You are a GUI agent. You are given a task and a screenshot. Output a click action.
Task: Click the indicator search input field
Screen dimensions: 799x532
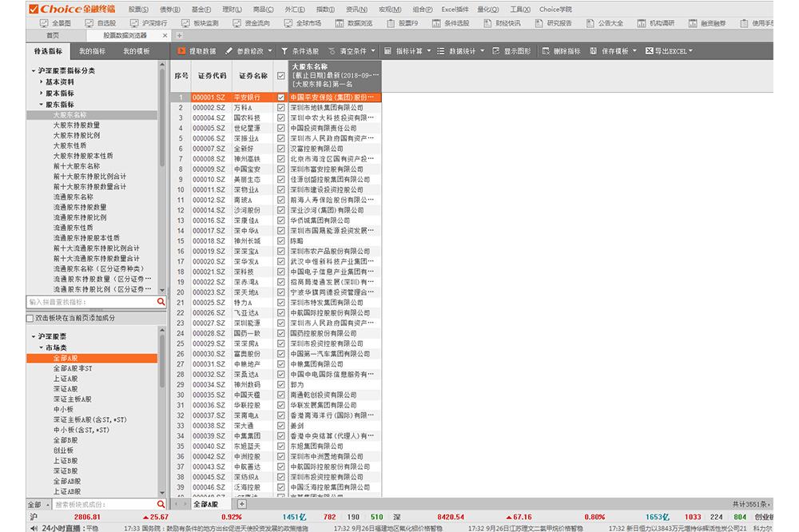(92, 302)
